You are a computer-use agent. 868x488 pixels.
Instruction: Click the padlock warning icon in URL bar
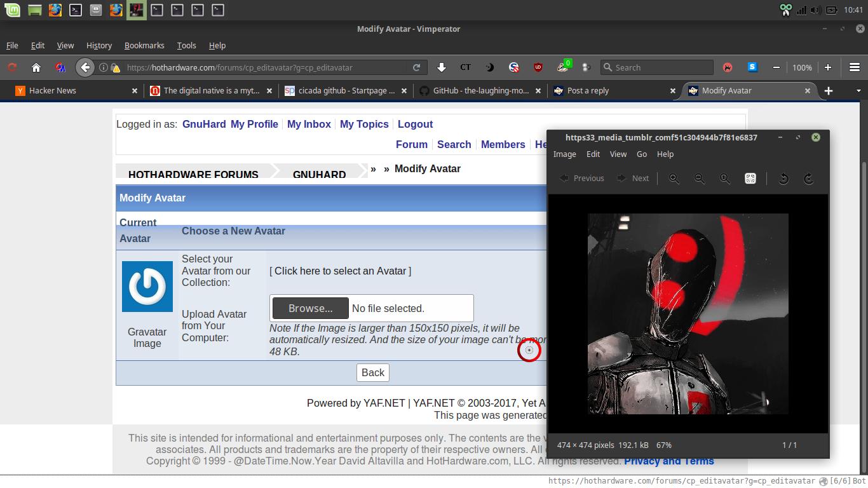(x=116, y=67)
